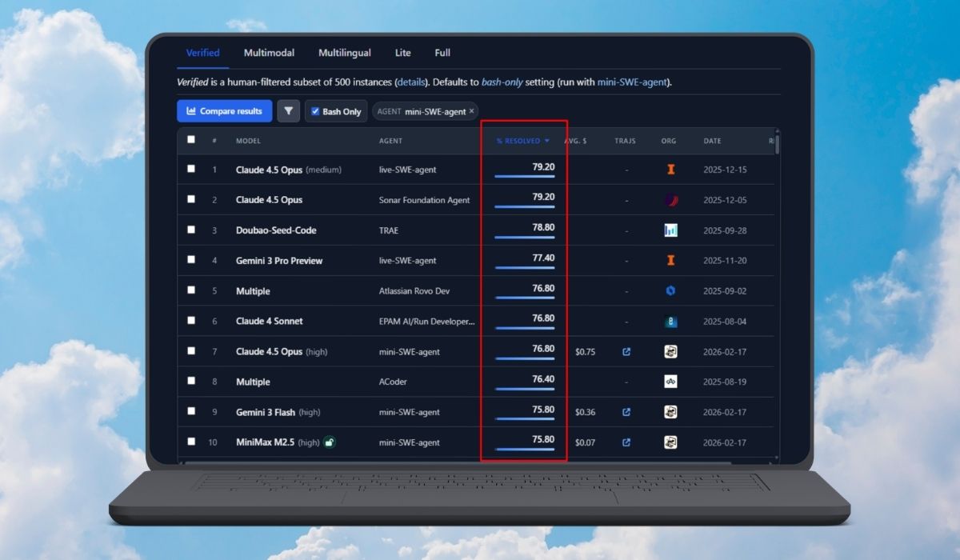Open the details link in the description
960x560 pixels.
(411, 82)
